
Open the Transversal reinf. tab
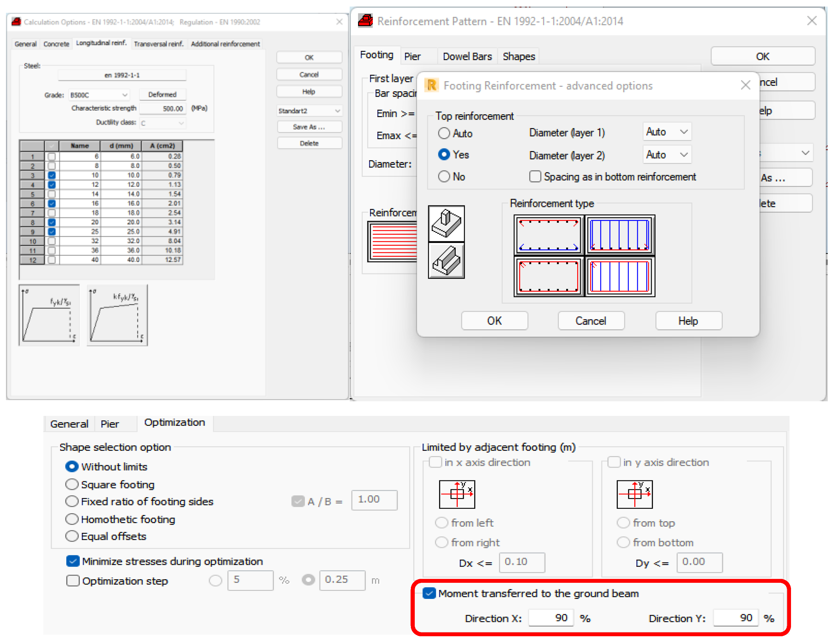[x=159, y=44]
